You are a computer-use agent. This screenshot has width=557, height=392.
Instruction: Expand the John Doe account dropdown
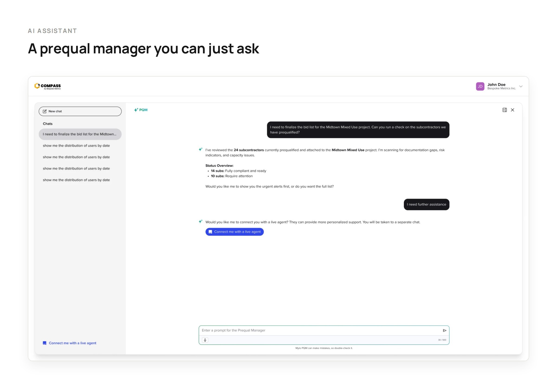pos(521,86)
